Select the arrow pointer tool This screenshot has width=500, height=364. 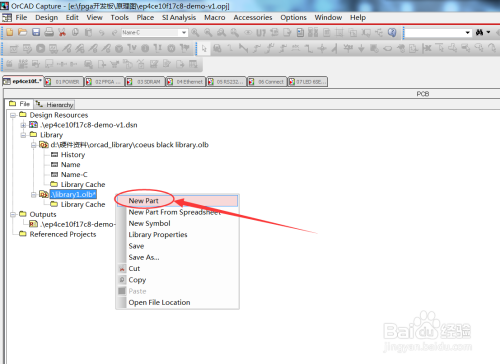204,49
